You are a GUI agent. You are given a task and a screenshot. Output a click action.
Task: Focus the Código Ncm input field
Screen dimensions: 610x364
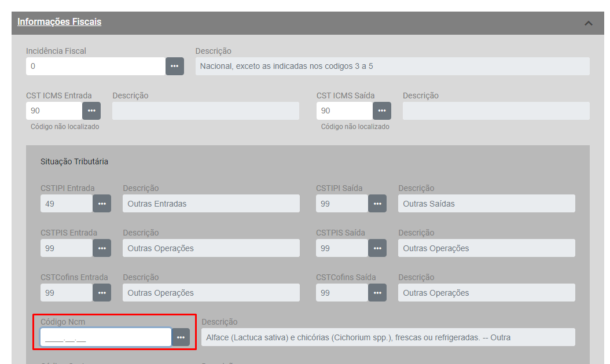[105, 337]
